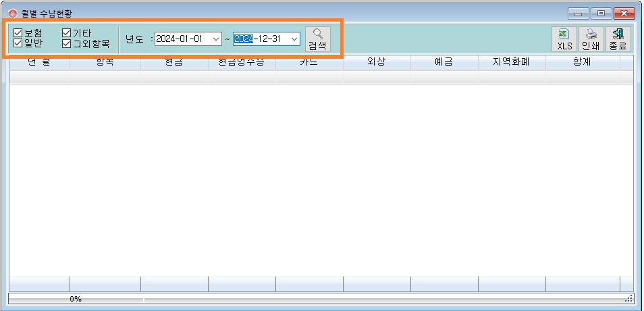Open the start date 2024-01-01 dropdown arrow

coord(216,39)
